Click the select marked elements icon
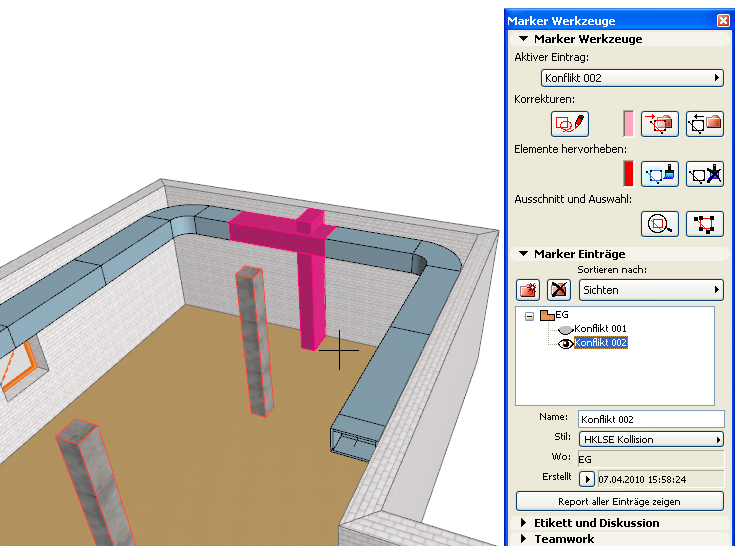The width and height of the screenshot is (735, 546). pyautogui.click(x=705, y=224)
